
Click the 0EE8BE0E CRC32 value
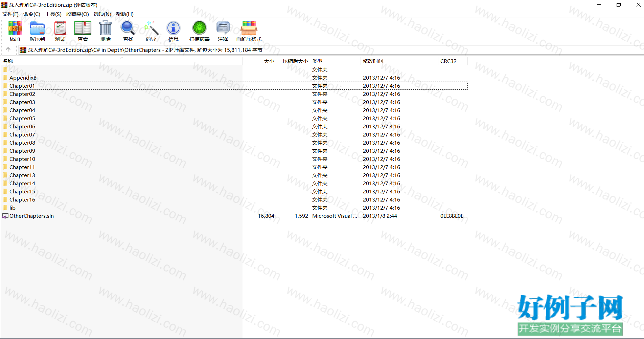(452, 216)
